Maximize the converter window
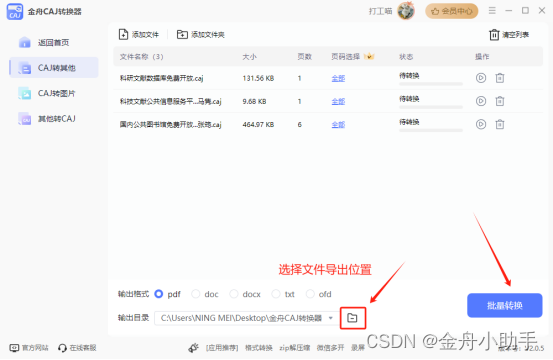 (x=525, y=11)
